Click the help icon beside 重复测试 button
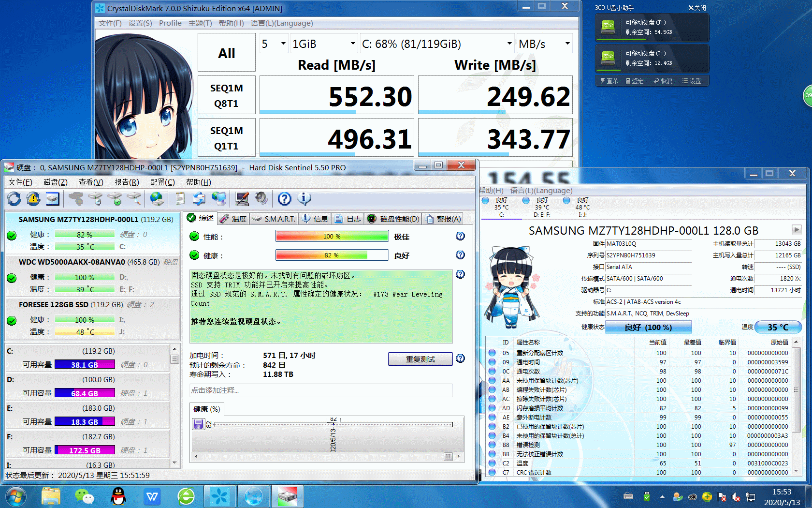The image size is (812, 508). tap(461, 359)
